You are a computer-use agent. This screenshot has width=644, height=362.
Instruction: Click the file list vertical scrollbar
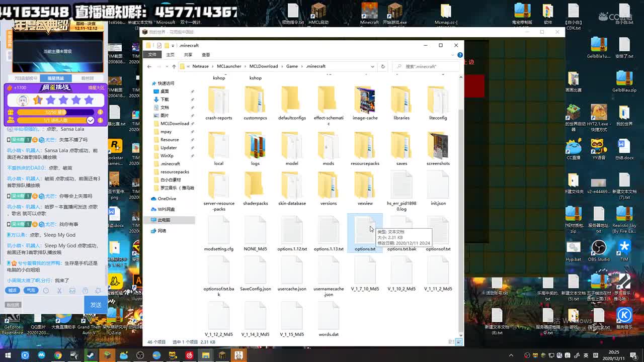(460, 205)
